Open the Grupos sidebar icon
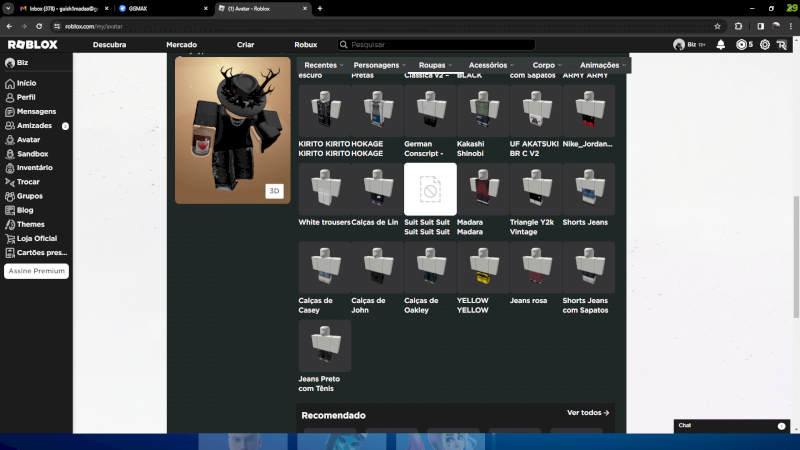The height and width of the screenshot is (450, 800). pos(10,196)
